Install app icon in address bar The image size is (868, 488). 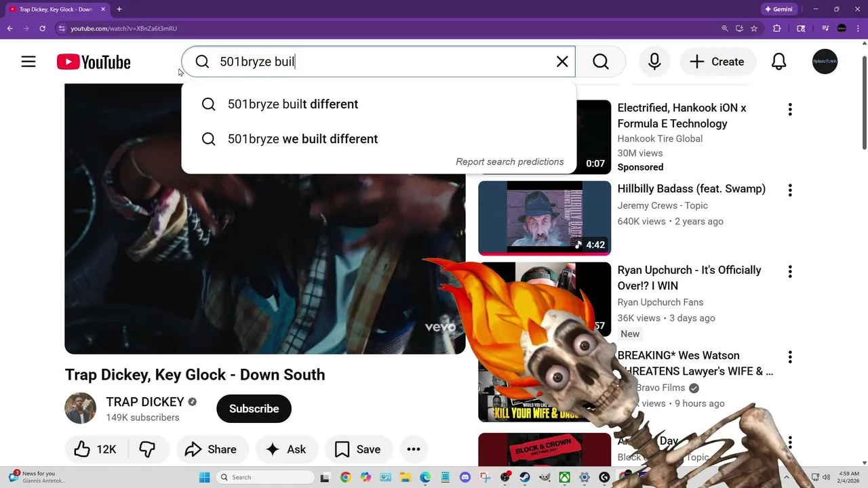point(739,28)
